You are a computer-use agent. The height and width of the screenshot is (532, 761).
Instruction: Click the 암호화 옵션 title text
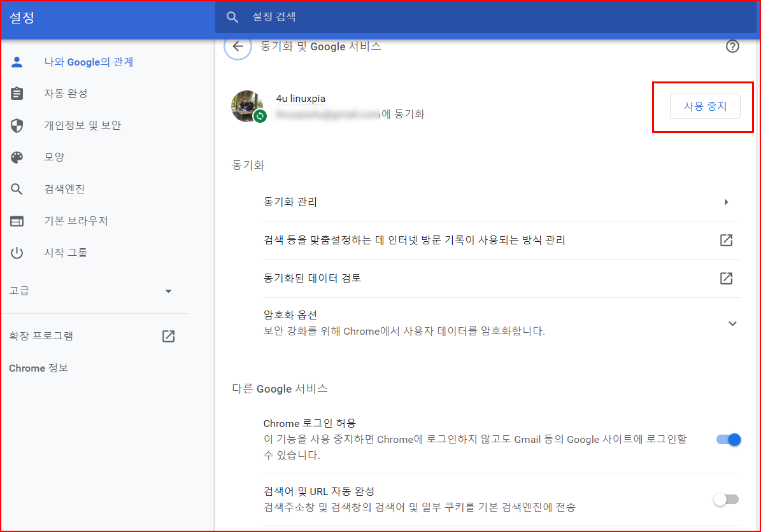pos(290,315)
